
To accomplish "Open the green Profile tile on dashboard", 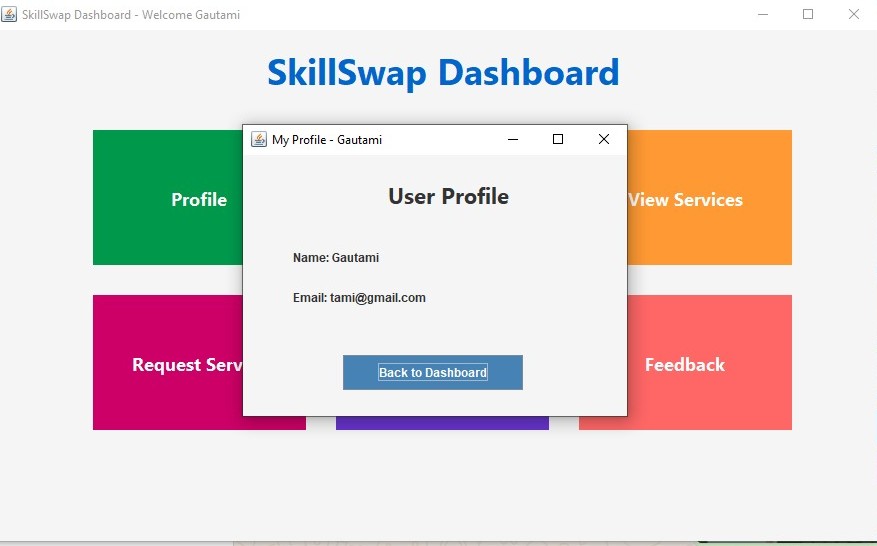I will tap(168, 197).
